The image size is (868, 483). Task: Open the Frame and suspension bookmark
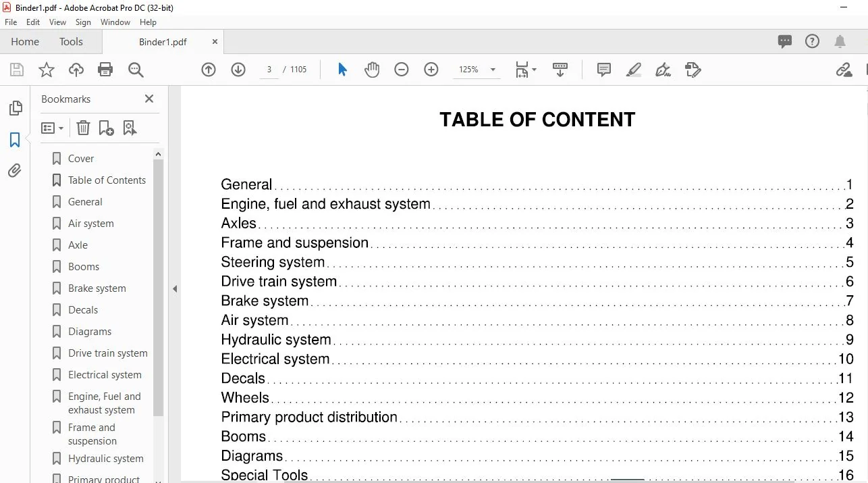click(x=92, y=434)
